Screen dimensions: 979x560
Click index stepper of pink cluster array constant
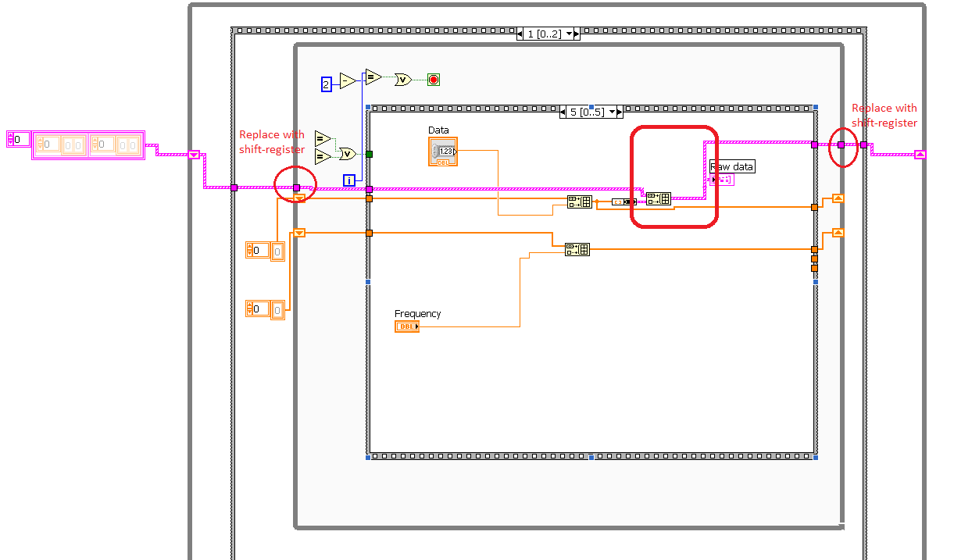(10, 139)
